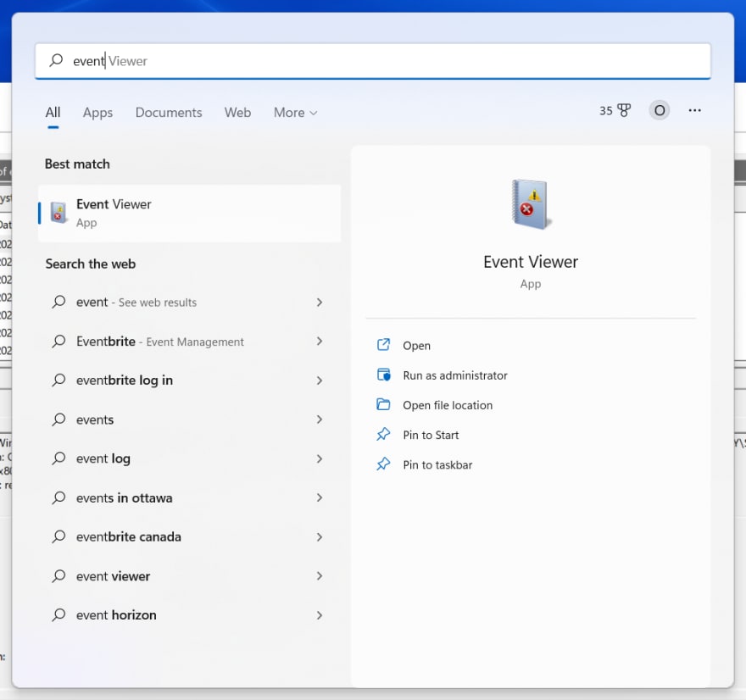Expand the 'events in ottawa' chevron

coord(320,498)
